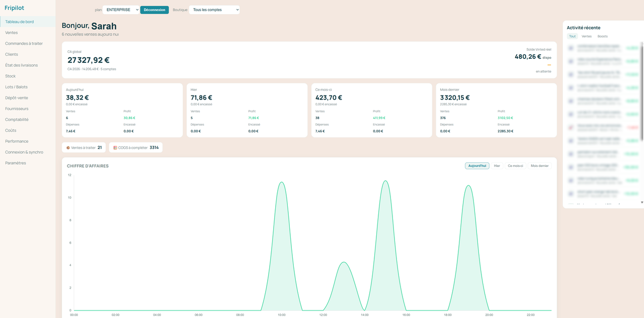
Task: Click the CHIFFRE D'AFFAIRES chart heading
Action: (x=88, y=166)
